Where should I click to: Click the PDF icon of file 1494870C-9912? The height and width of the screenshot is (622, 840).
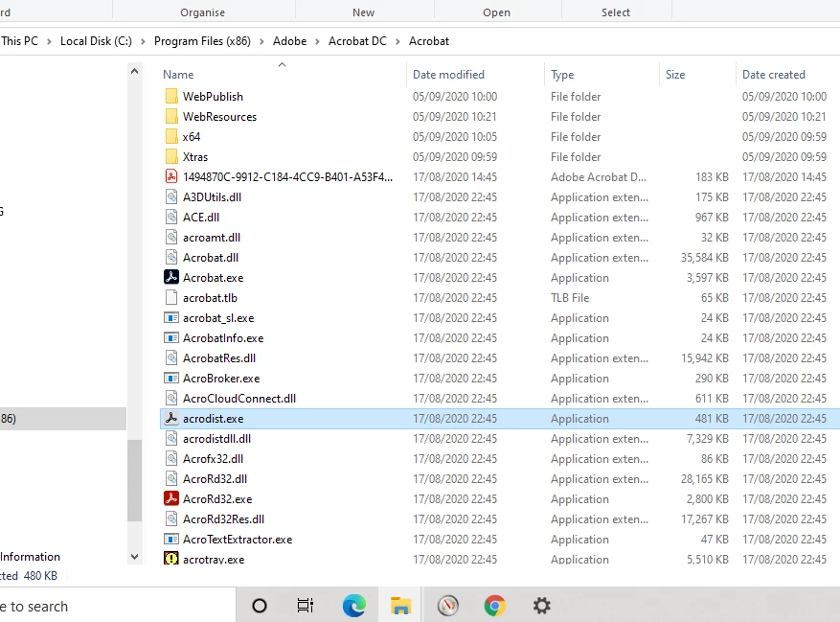click(x=171, y=176)
